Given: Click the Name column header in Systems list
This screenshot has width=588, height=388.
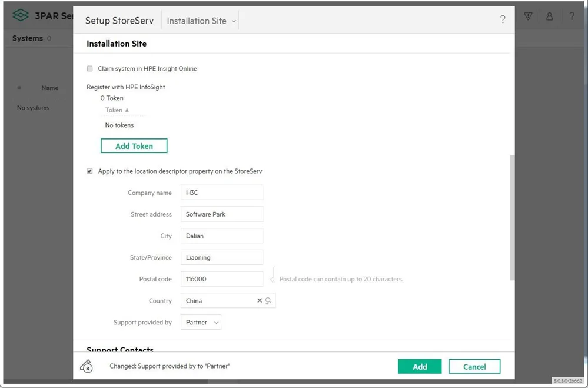Looking at the screenshot, I should click(x=50, y=88).
